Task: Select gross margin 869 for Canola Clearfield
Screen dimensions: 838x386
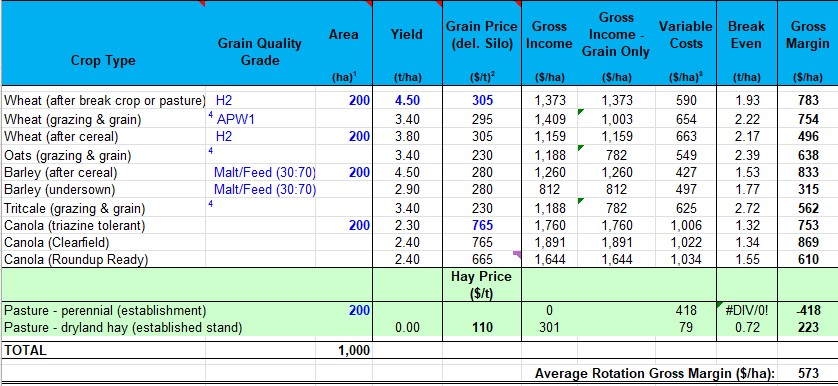Action: point(808,242)
